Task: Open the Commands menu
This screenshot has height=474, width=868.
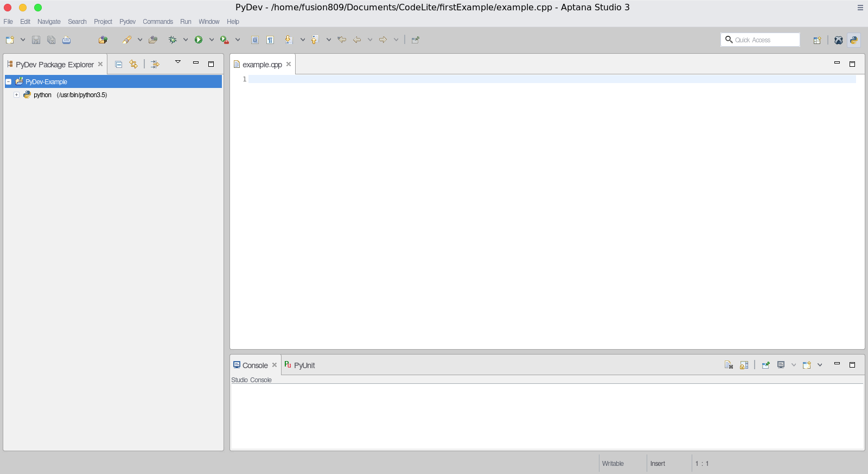Action: coord(158,22)
